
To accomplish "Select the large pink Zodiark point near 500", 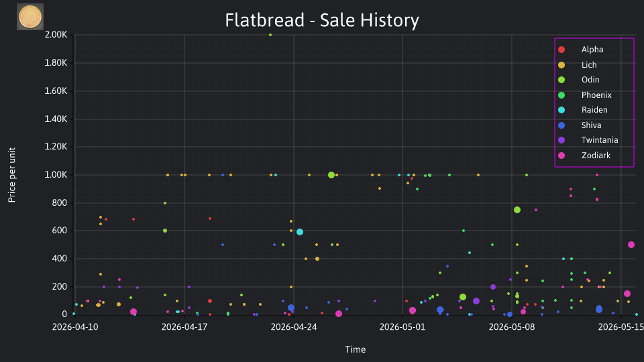I will (x=631, y=245).
